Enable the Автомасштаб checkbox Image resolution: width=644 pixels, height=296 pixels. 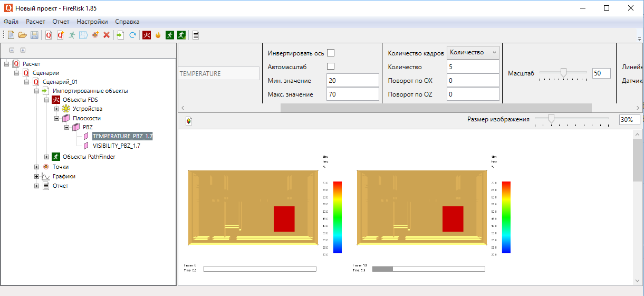pos(331,67)
